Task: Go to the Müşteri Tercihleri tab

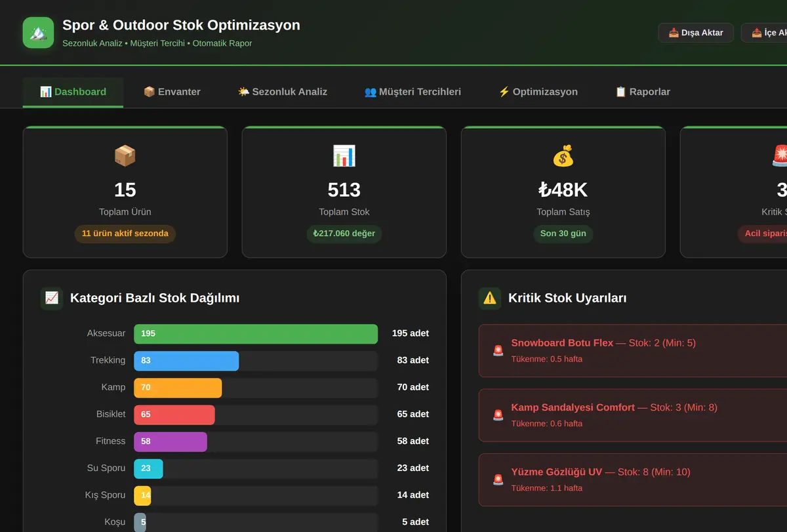Action: 413,92
